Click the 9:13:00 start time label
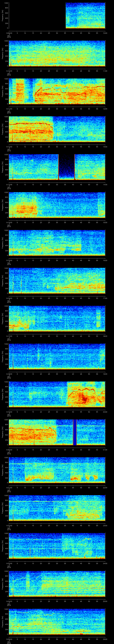The width and height of the screenshot is (114, 644). [9, 185]
